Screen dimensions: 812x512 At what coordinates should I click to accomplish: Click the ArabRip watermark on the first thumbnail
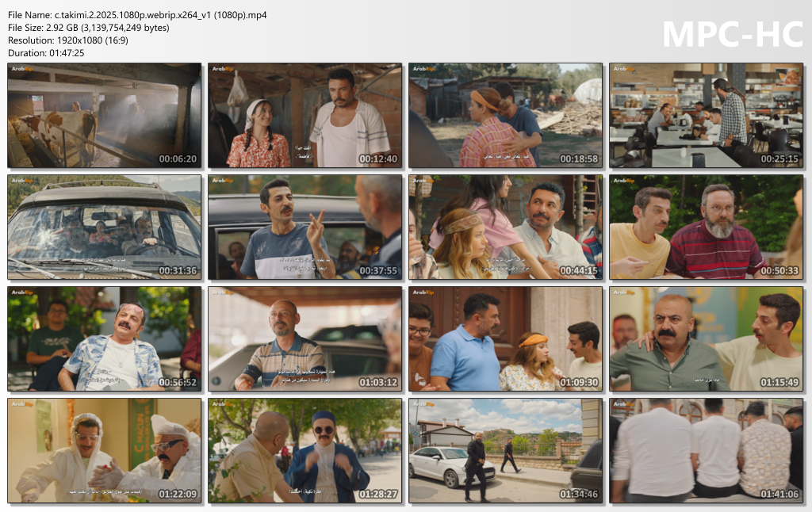coord(22,70)
